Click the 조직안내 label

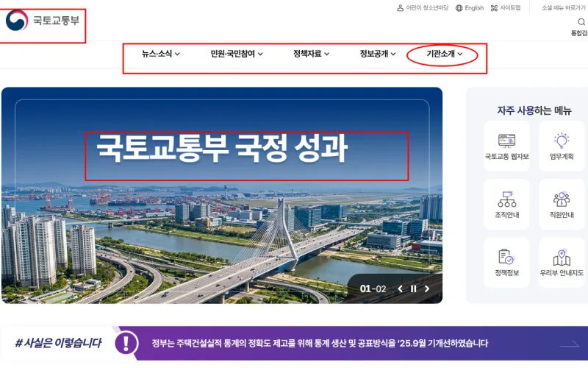click(507, 215)
